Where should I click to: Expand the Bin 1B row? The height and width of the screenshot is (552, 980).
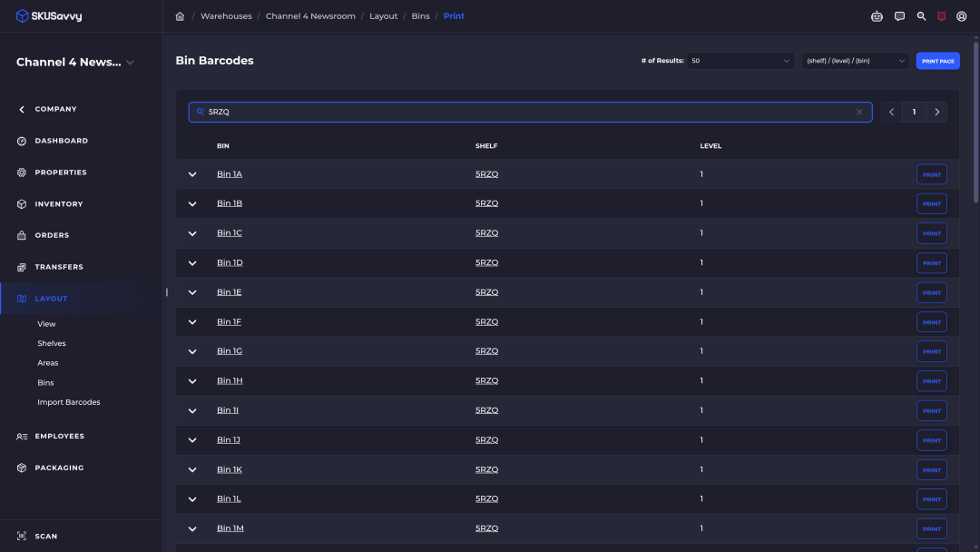coord(192,203)
